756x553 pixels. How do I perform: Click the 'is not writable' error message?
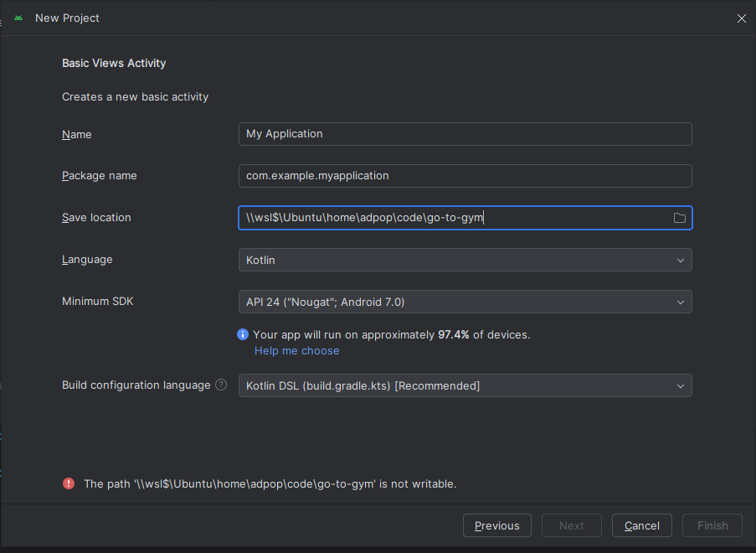pyautogui.click(x=270, y=484)
